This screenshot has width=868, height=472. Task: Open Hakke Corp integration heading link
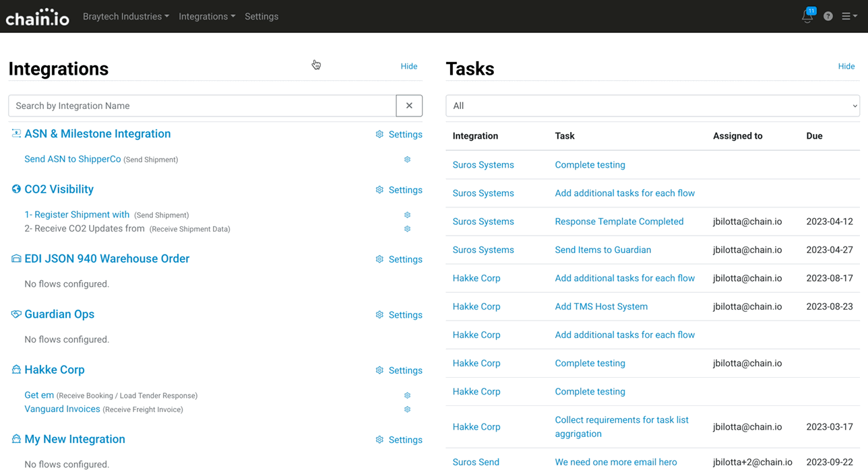(55, 370)
